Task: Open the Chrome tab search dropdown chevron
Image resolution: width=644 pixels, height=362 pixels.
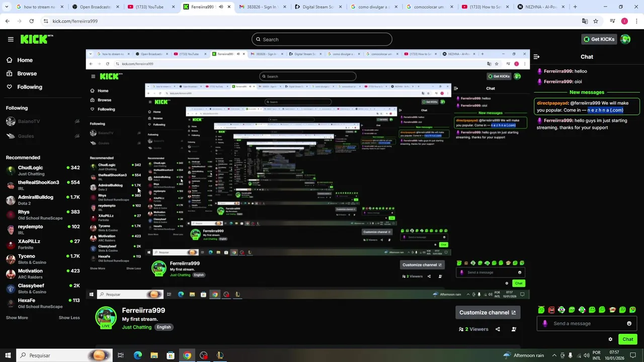Action: 7,7
